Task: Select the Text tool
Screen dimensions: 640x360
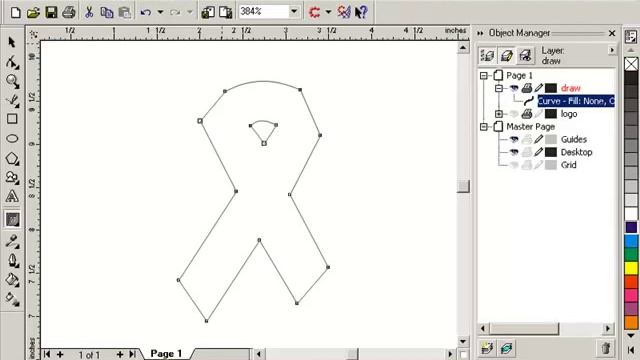Action: [12, 196]
